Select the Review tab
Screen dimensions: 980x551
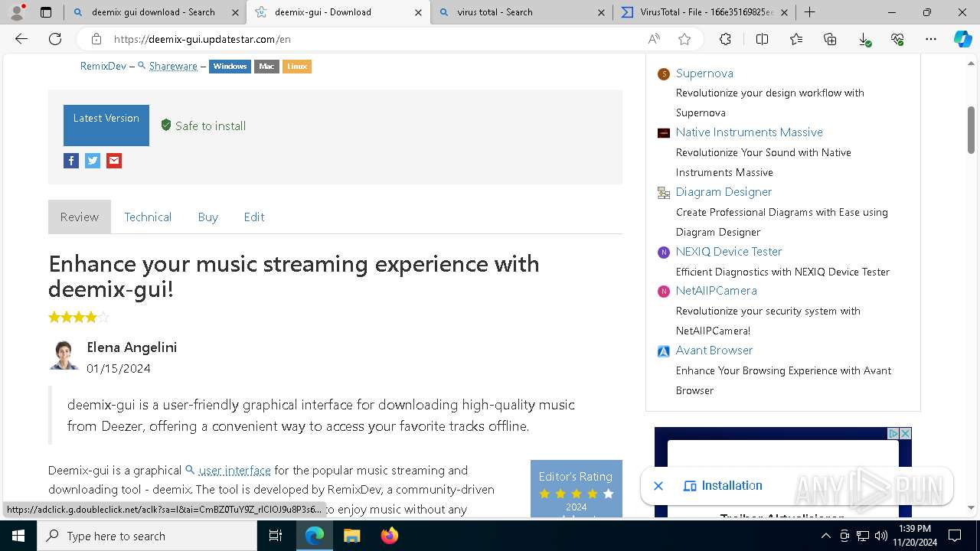tap(80, 217)
